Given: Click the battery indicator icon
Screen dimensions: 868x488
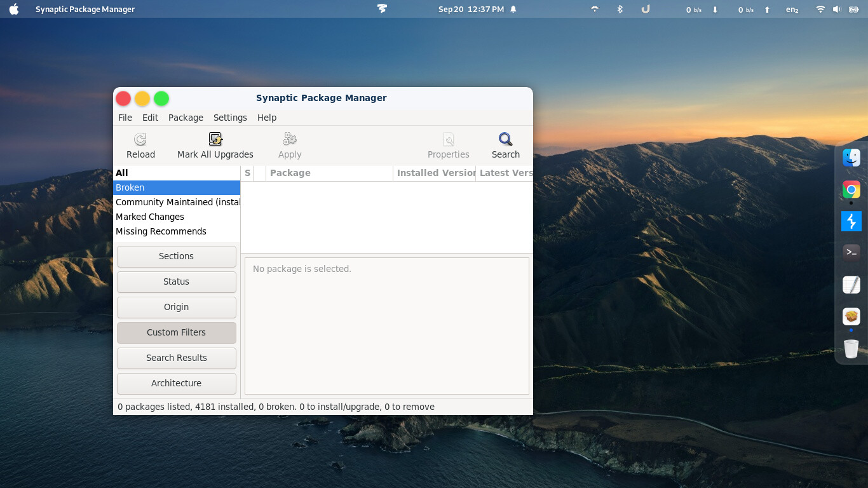Looking at the screenshot, I should [853, 9].
